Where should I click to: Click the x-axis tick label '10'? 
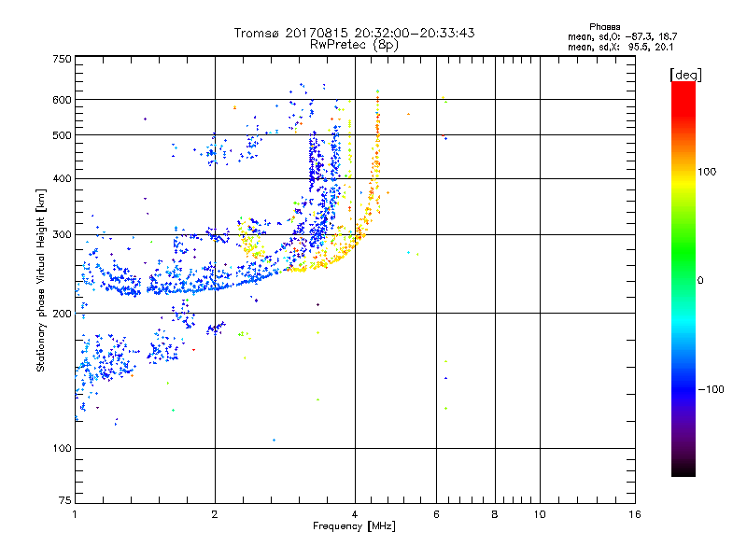coord(540,514)
